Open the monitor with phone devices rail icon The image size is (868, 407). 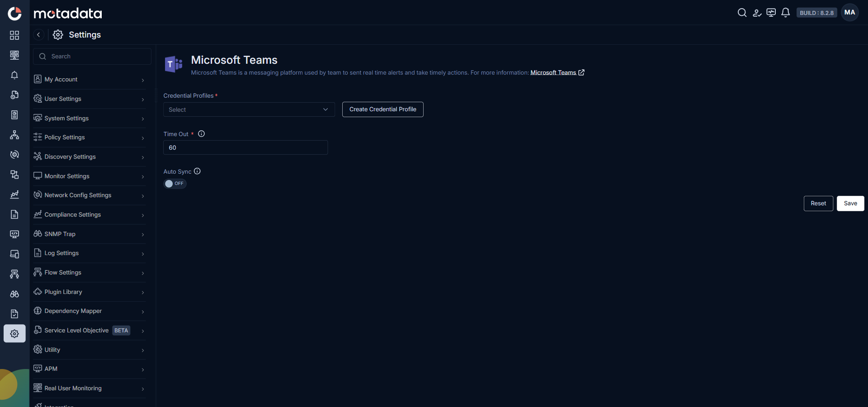click(14, 254)
